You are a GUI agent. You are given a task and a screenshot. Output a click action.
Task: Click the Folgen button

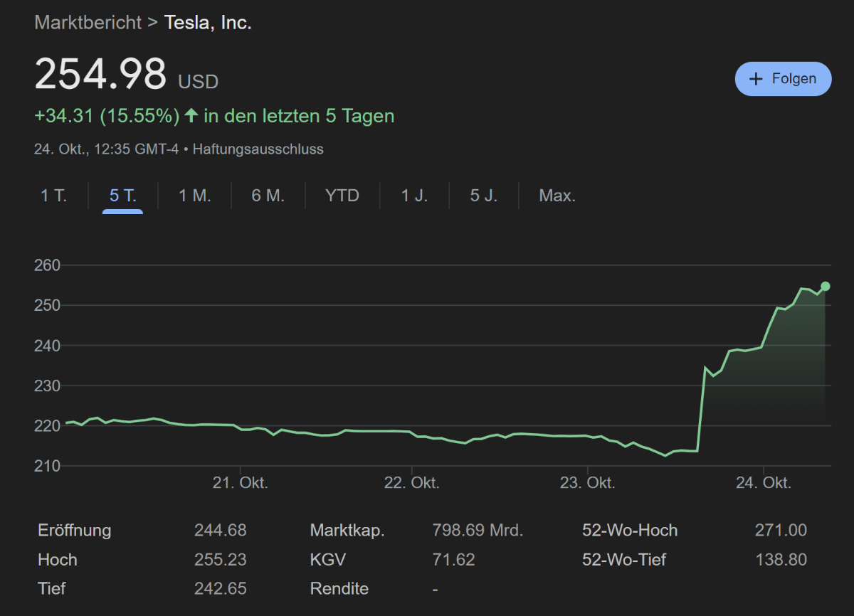[783, 78]
